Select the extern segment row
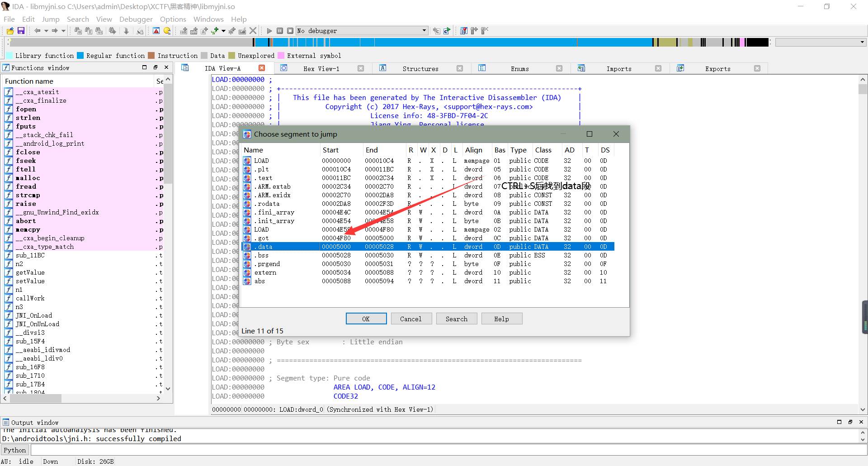This screenshot has width=868, height=466. (428, 272)
